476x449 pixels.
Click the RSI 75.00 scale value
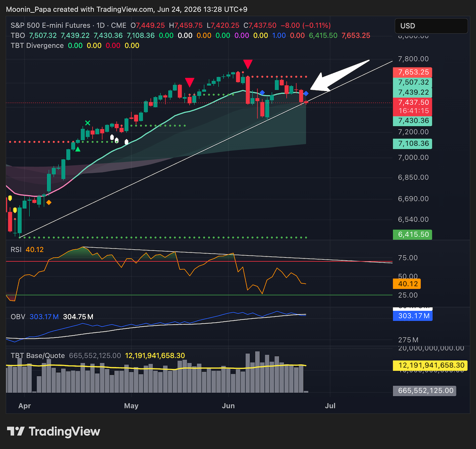point(408,258)
